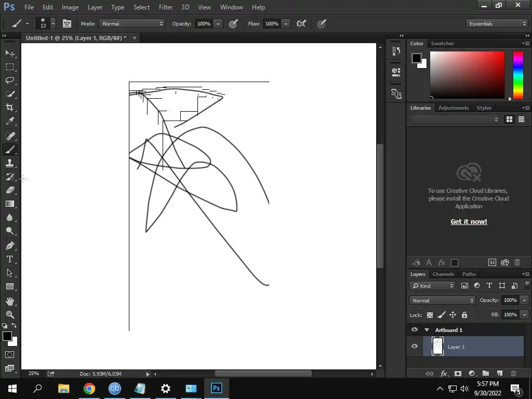Create a new layer button

(499, 373)
